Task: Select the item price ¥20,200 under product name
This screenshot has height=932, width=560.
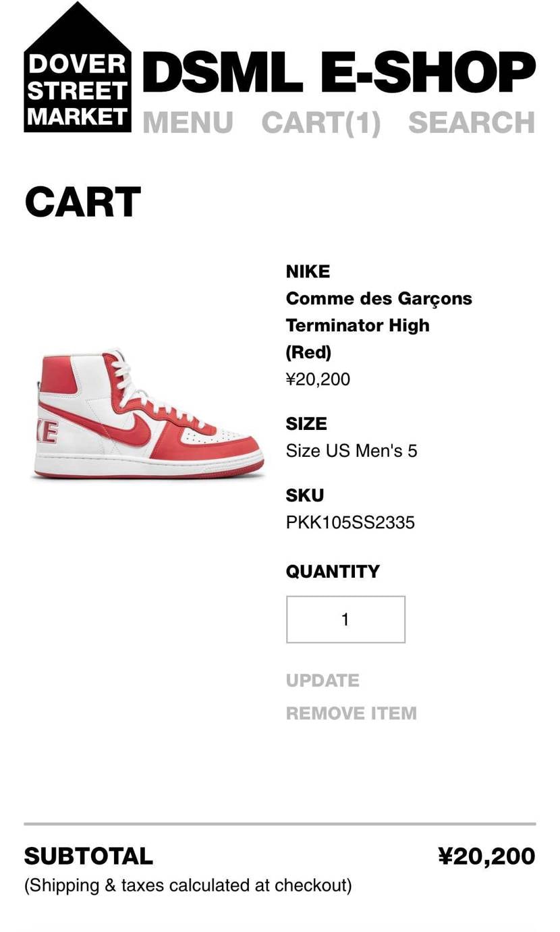Action: pyautogui.click(x=318, y=379)
